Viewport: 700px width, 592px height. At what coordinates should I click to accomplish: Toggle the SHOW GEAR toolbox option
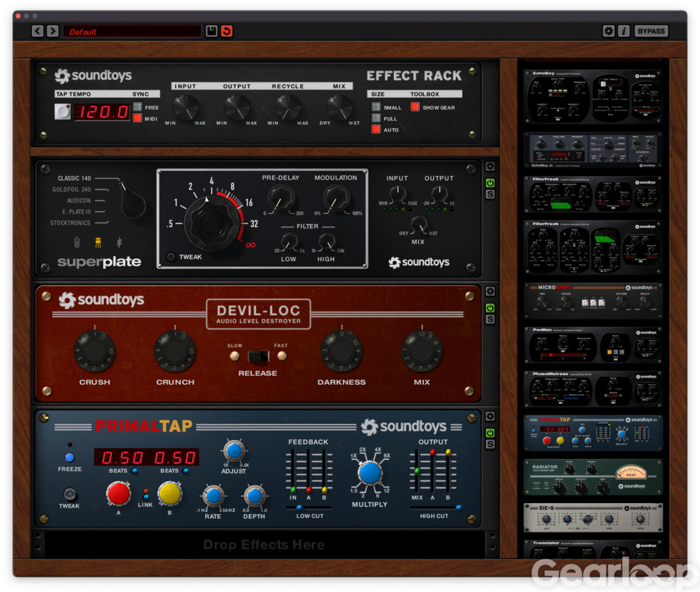(x=415, y=107)
